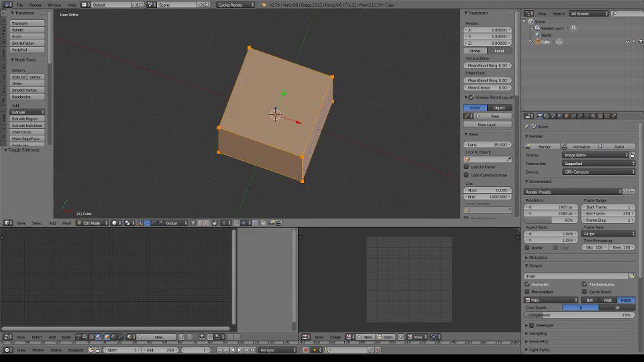The image size is (644, 362).
Task: Open Constraints tab icon in properties editor
Action: pos(573,116)
